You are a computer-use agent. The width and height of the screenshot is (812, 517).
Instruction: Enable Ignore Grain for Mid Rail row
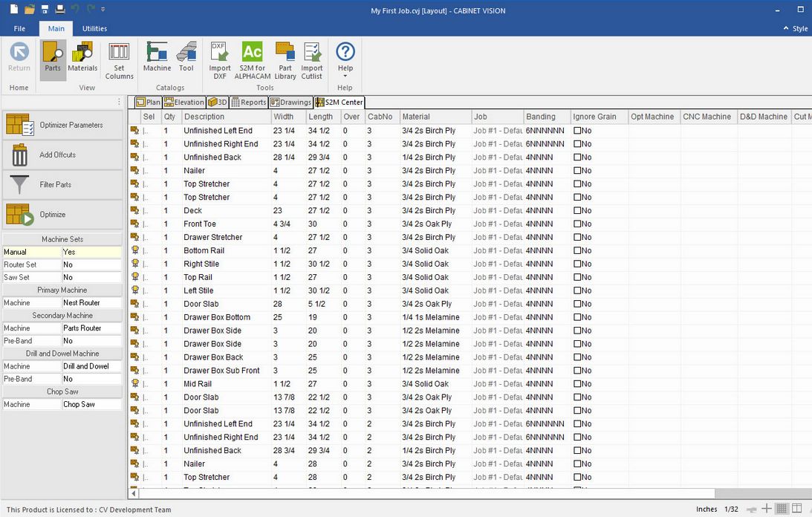(577, 385)
